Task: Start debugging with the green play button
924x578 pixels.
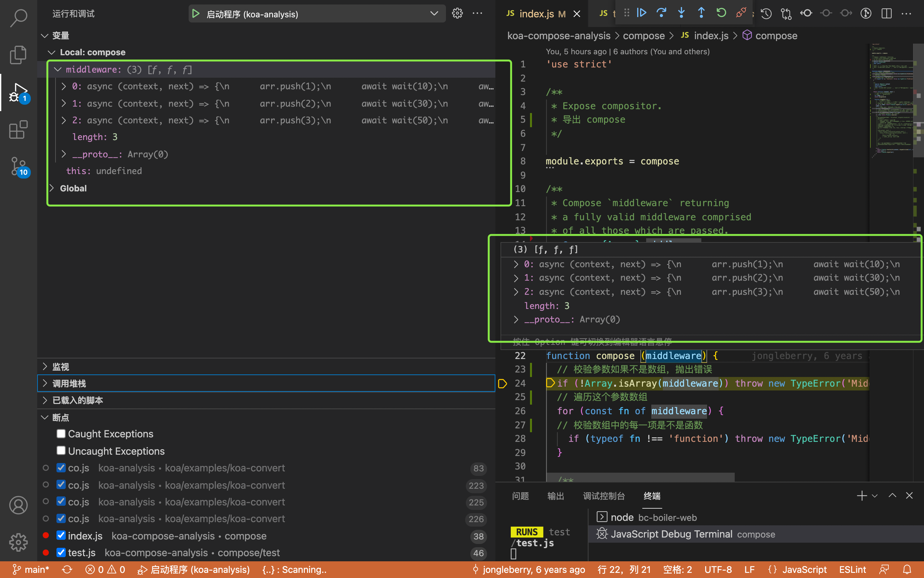Action: point(195,14)
